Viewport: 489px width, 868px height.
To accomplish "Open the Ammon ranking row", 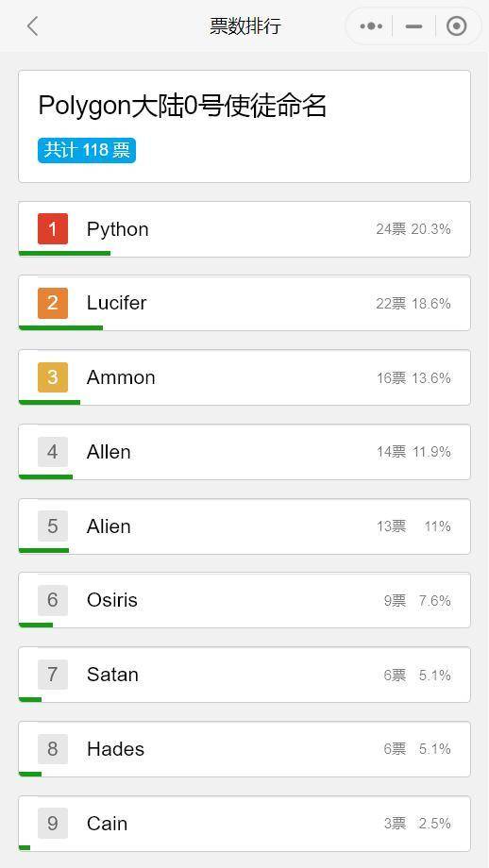I will (244, 377).
